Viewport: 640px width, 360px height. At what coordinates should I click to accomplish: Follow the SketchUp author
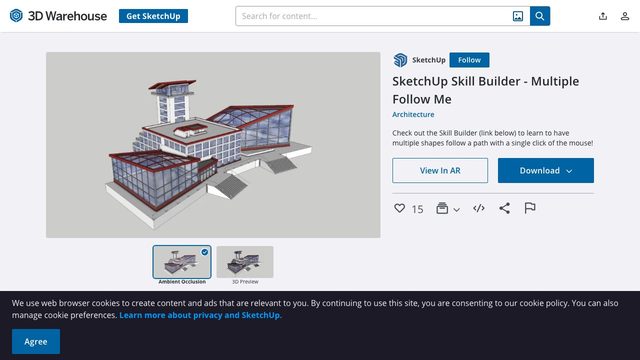469,60
